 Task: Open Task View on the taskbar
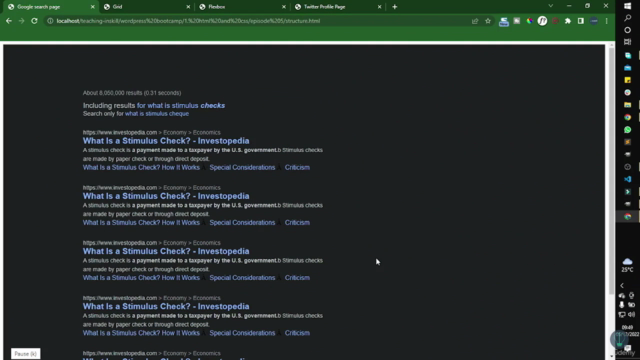[627, 42]
